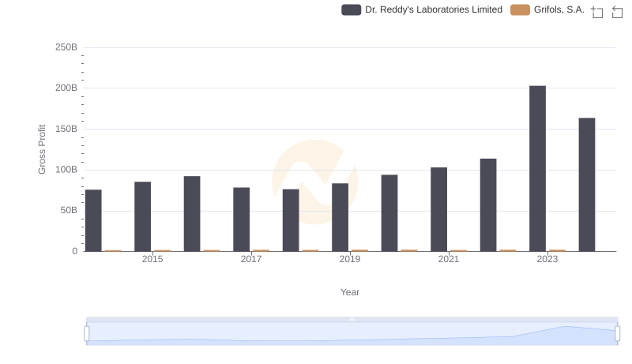Click inside the data zoom preview area
The width and height of the screenshot is (632, 364).
[x=352, y=334]
